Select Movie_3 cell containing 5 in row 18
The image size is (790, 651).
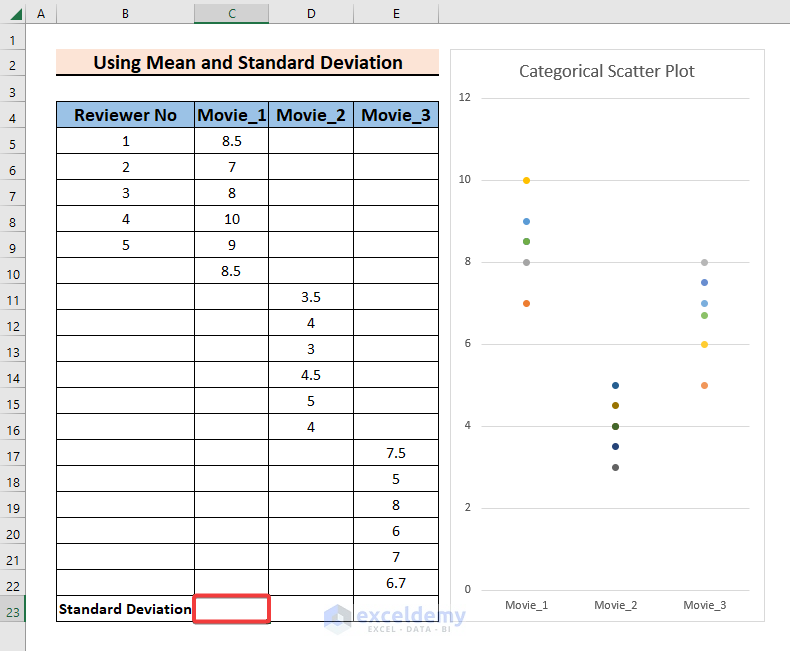click(x=397, y=479)
